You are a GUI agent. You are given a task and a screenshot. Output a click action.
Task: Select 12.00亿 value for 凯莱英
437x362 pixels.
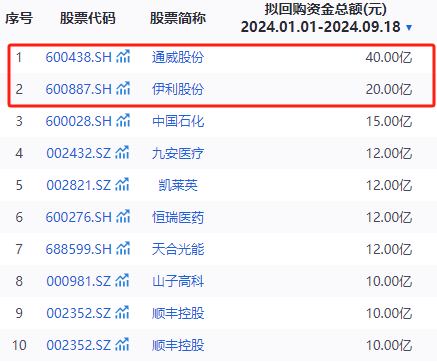point(389,185)
